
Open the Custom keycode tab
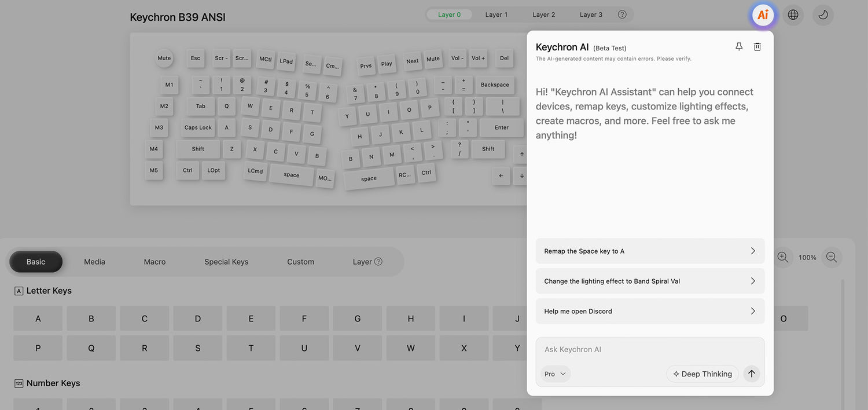pyautogui.click(x=300, y=262)
